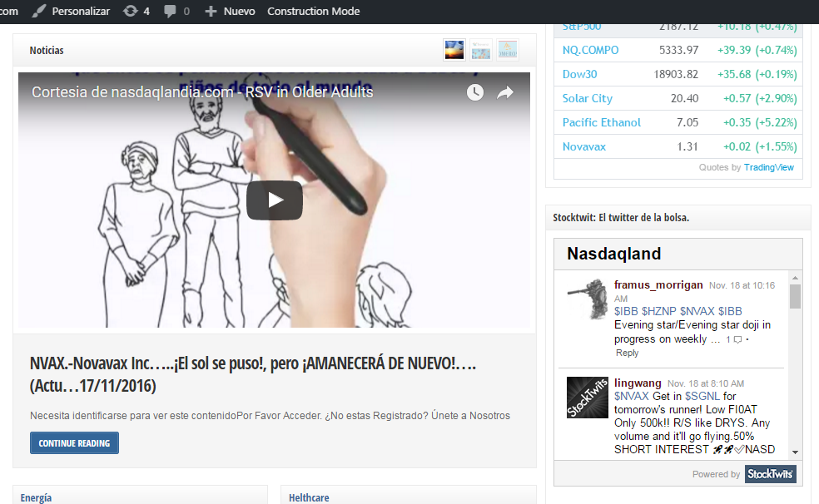Open the comments bubble icon
The image size is (819, 504).
pos(170,12)
